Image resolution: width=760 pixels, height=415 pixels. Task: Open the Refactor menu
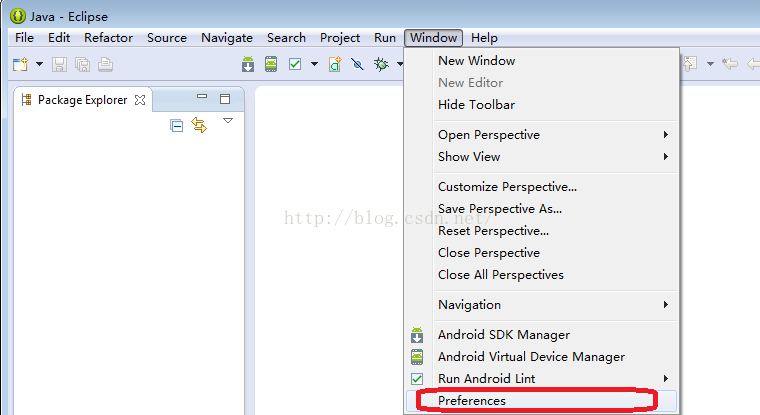coord(108,38)
